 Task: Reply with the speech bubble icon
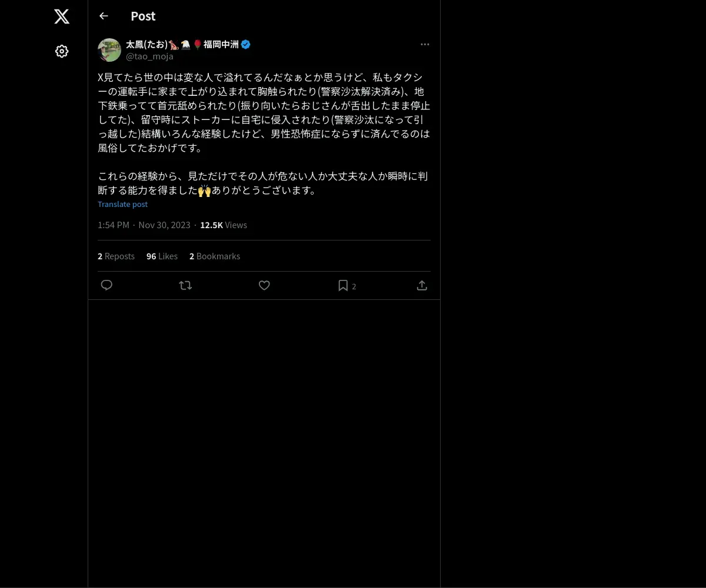pos(106,285)
